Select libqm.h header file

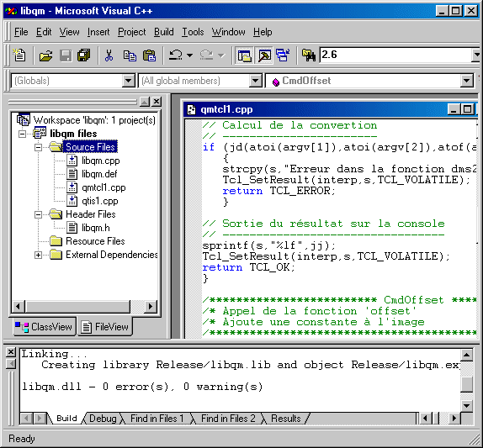[95, 228]
